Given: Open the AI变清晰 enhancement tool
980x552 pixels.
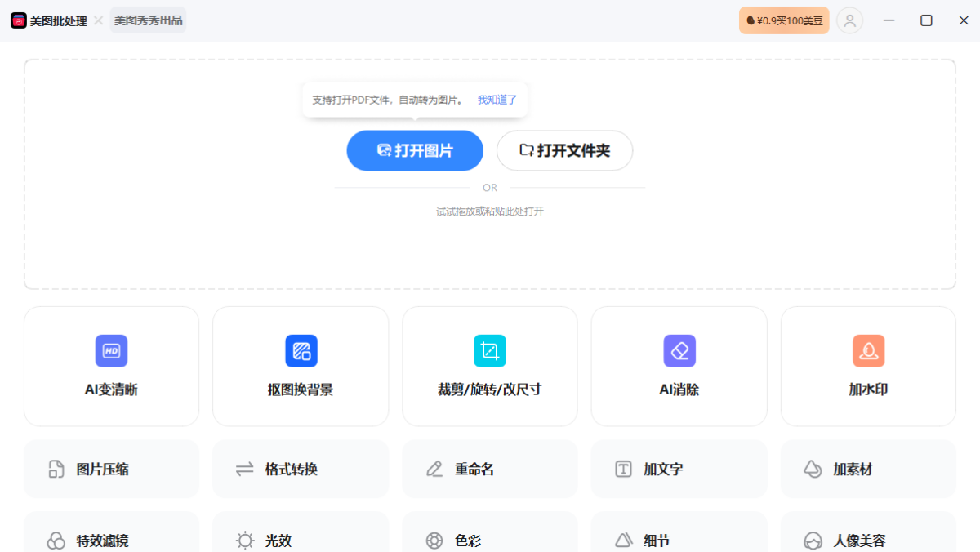Looking at the screenshot, I should click(x=111, y=366).
